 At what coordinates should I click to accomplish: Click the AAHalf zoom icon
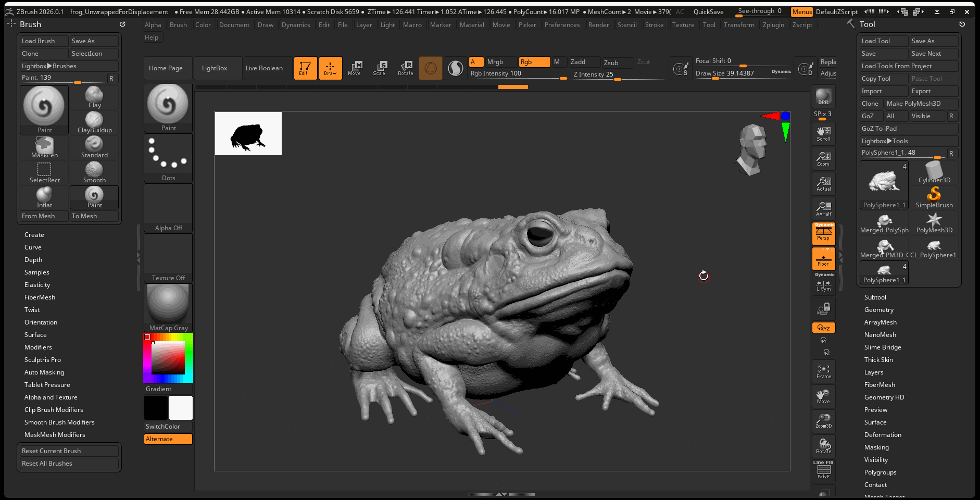point(823,208)
